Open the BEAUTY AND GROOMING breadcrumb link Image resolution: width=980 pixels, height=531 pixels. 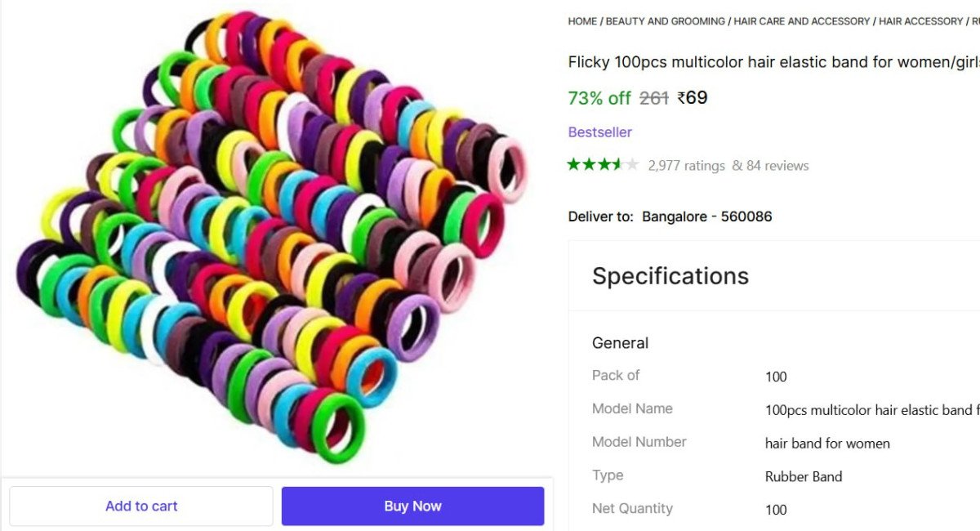point(665,21)
